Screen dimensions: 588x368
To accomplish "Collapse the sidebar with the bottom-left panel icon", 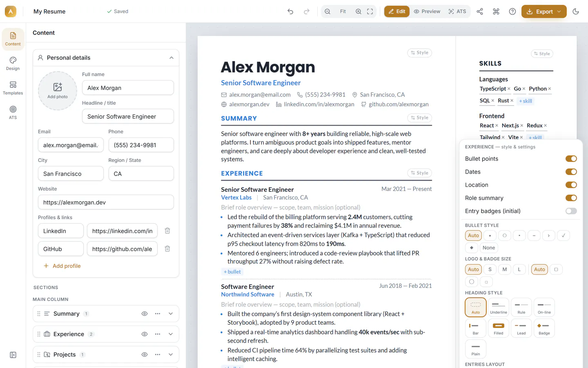I will [x=13, y=355].
